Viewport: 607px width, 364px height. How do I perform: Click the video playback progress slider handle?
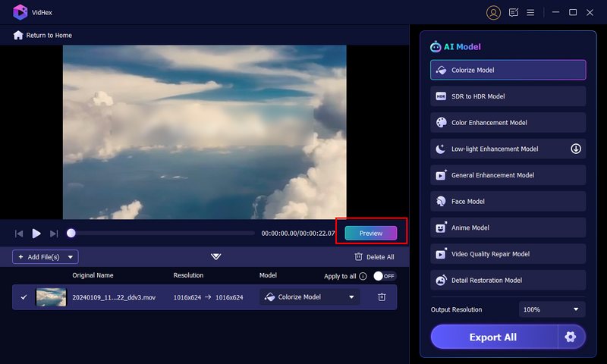point(71,234)
